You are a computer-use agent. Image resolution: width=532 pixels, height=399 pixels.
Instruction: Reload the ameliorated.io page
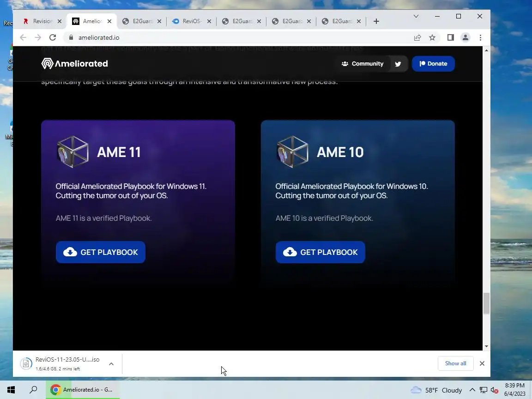click(53, 38)
